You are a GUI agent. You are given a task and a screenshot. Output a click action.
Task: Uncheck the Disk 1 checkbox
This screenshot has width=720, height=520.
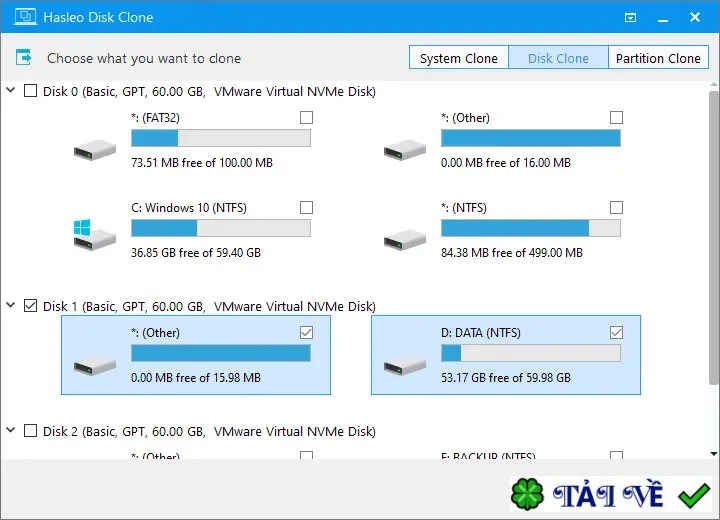tap(30, 305)
